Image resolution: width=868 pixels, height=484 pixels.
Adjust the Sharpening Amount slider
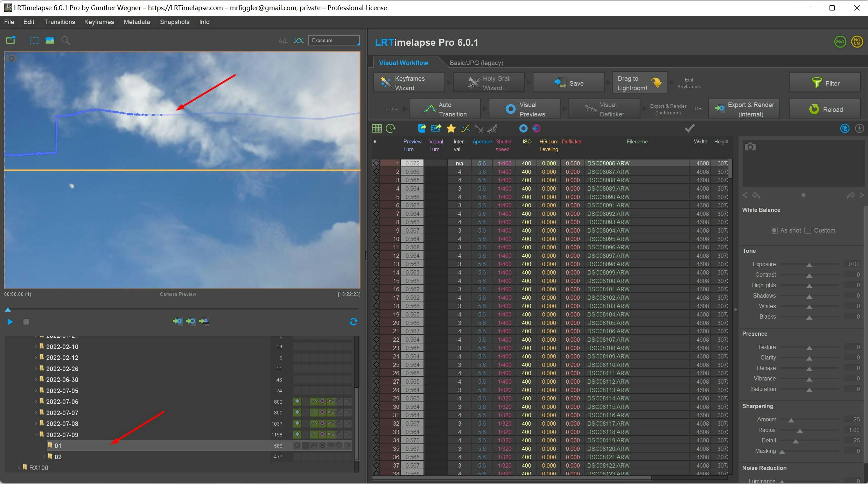coord(791,420)
